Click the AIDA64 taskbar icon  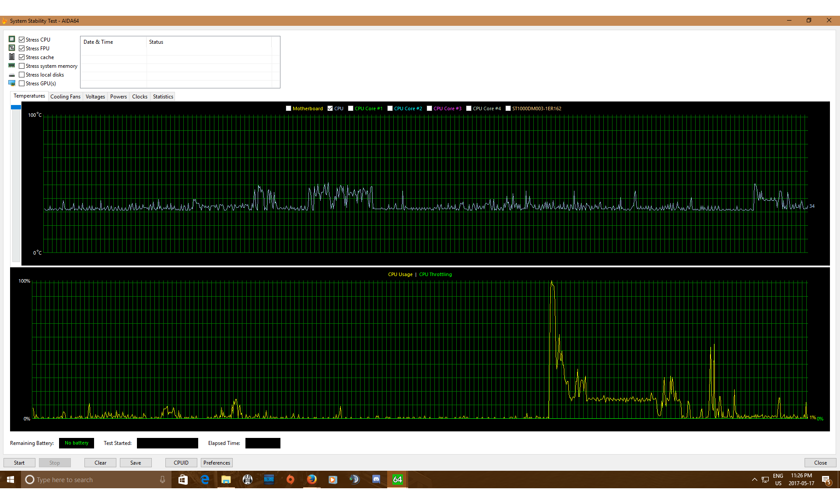pos(397,479)
